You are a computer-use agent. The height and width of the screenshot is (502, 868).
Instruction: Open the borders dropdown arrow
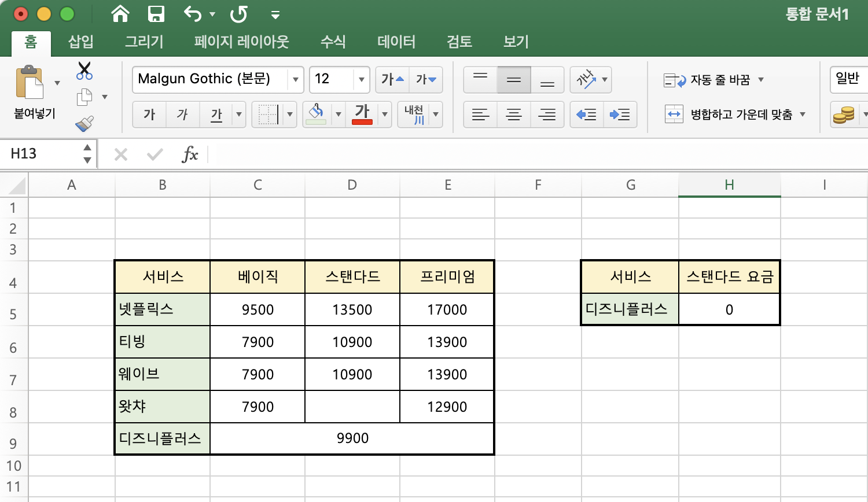click(290, 115)
